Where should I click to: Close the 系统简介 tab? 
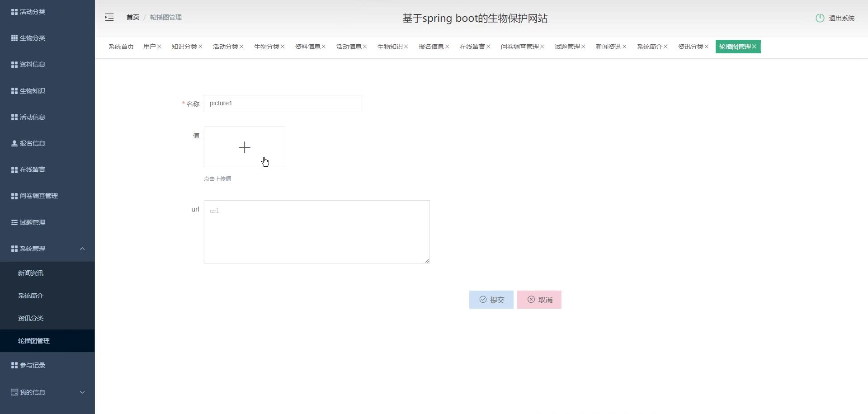coord(665,47)
